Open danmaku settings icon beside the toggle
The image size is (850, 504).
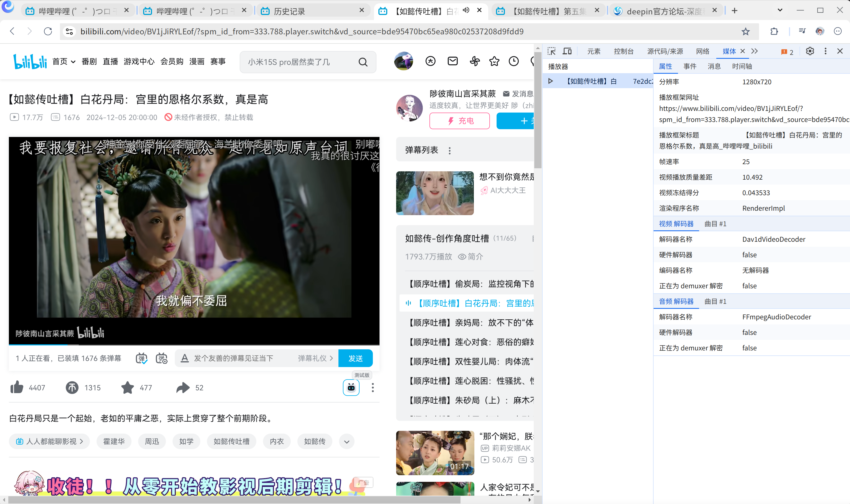click(x=161, y=358)
